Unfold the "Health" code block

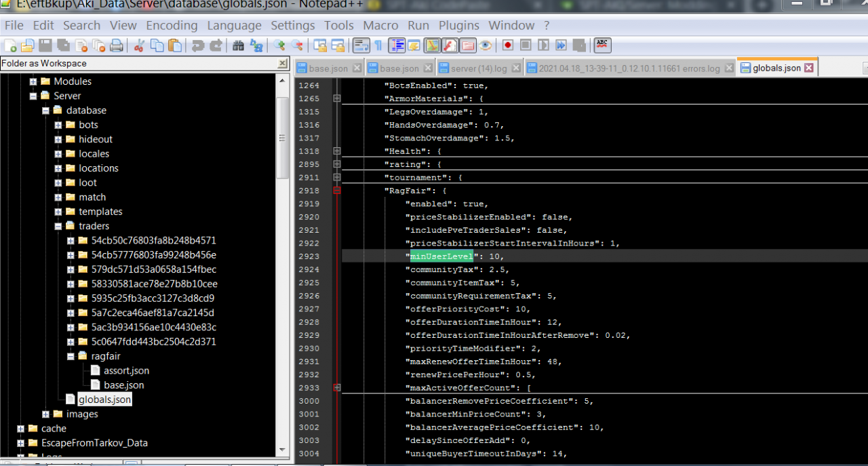[x=336, y=151]
